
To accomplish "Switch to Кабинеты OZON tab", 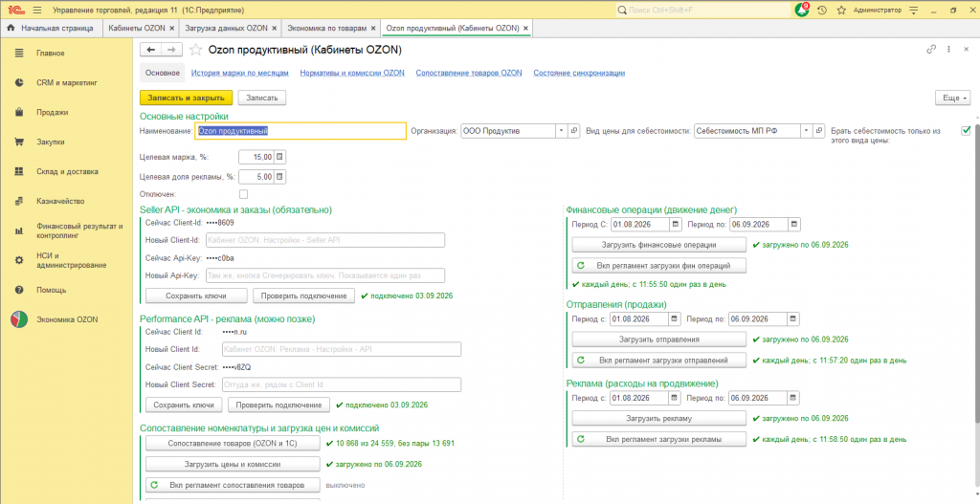I will click(x=137, y=28).
